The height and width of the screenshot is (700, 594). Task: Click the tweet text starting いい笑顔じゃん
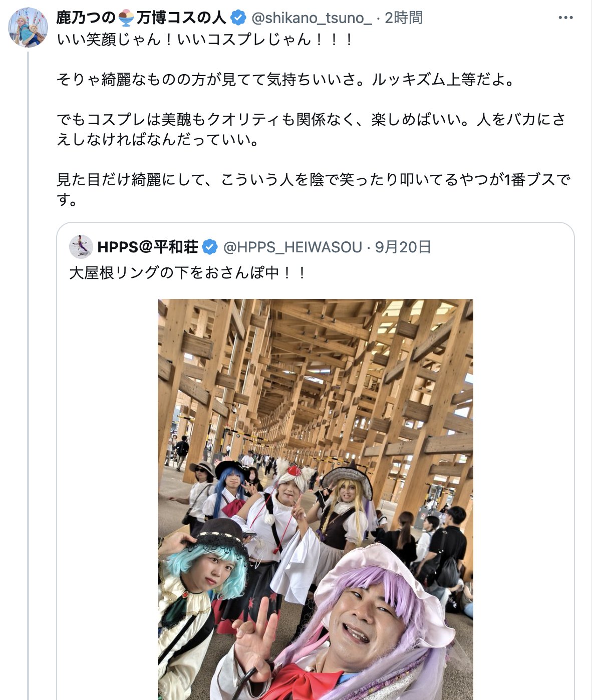click(x=205, y=39)
